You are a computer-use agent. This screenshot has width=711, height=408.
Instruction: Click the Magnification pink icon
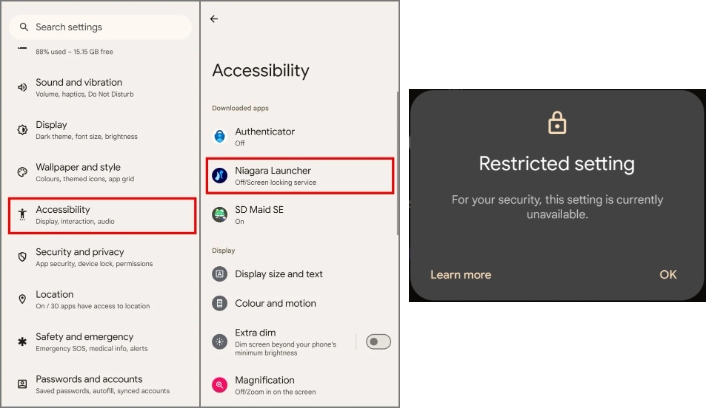coord(219,385)
